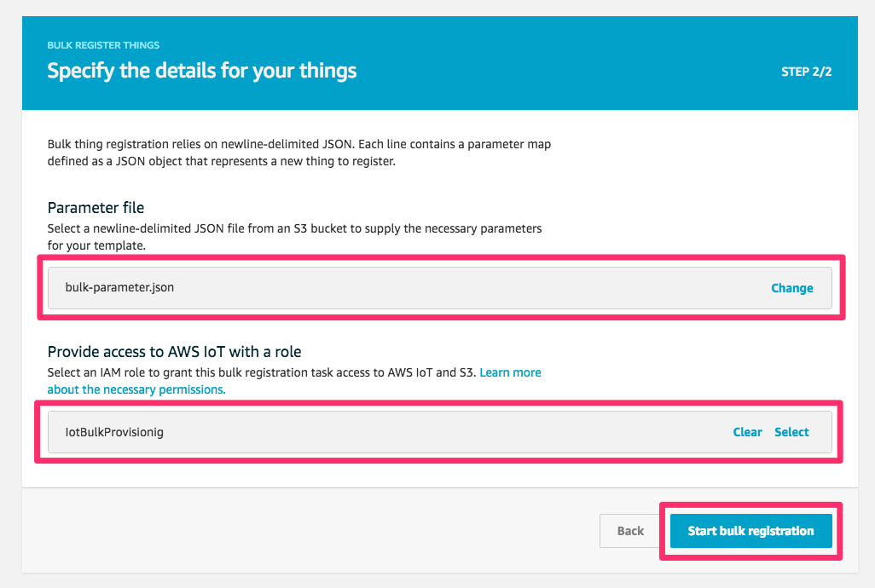This screenshot has width=875, height=588.
Task: Click the teal header banner
Action: tap(439, 63)
